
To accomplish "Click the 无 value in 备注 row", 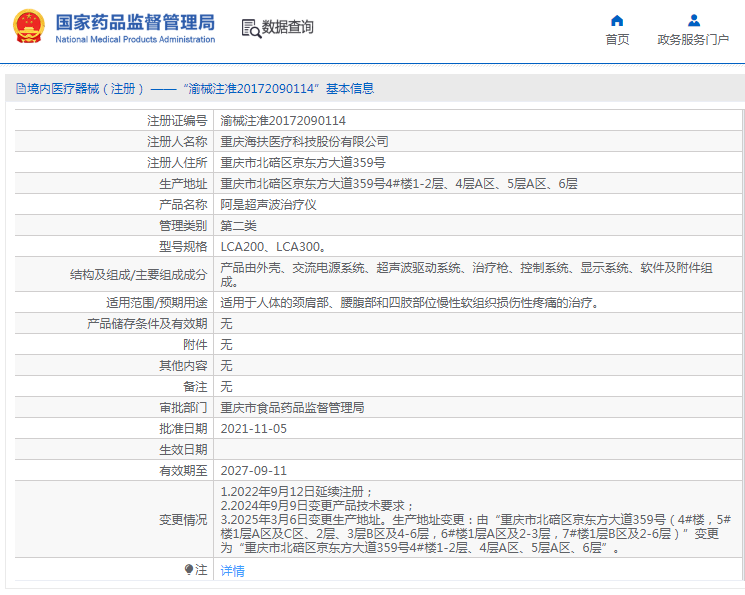I will point(226,387).
